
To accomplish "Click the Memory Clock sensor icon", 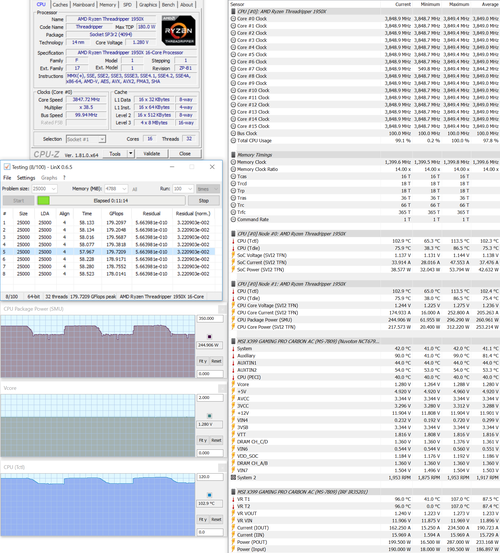I will pyautogui.click(x=233, y=162).
